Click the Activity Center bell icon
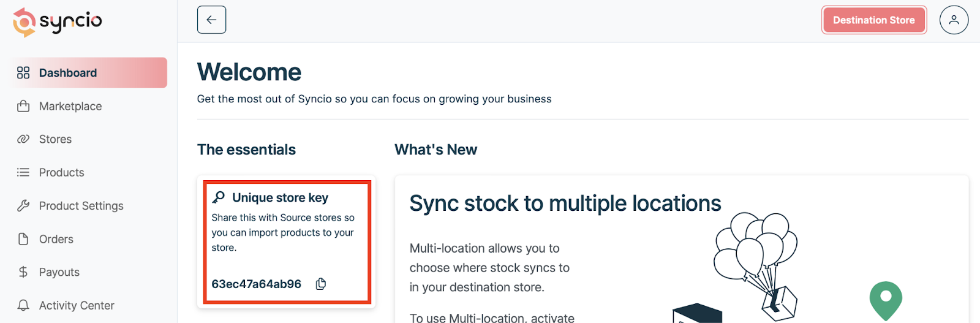This screenshot has height=323, width=980. coord(23,305)
